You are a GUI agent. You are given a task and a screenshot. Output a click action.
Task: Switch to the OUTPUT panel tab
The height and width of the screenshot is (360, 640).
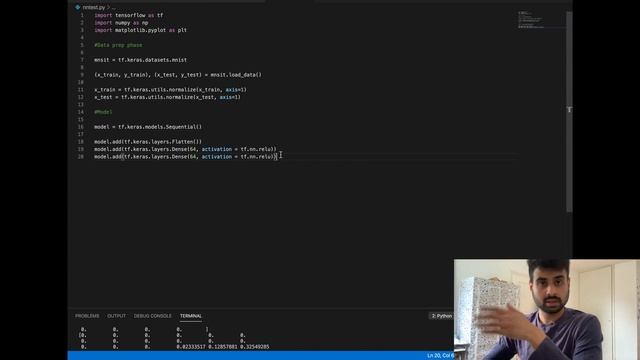pyautogui.click(x=116, y=316)
